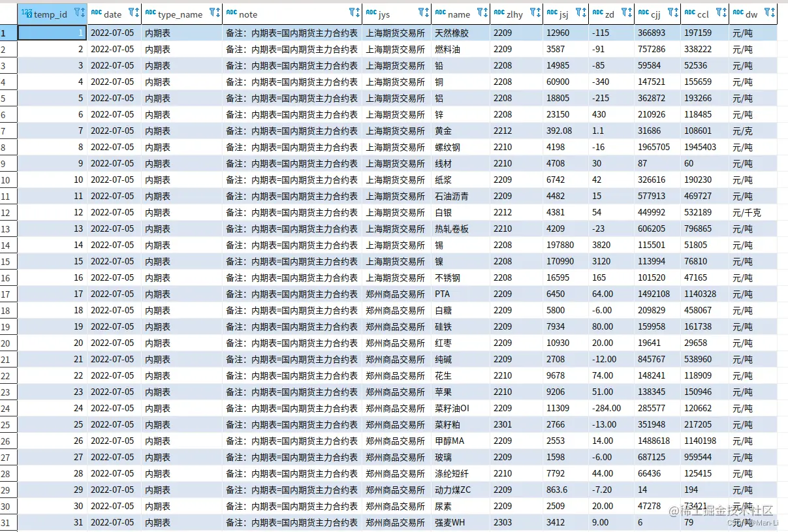Click sort arrows on cjj column

(678, 12)
